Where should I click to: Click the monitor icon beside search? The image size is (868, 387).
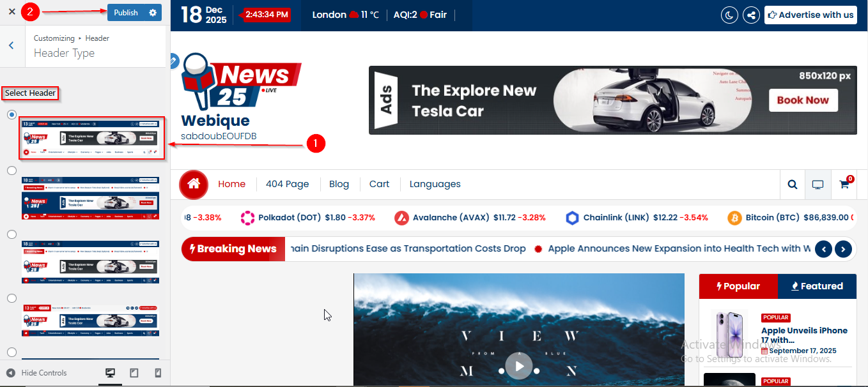pos(818,185)
